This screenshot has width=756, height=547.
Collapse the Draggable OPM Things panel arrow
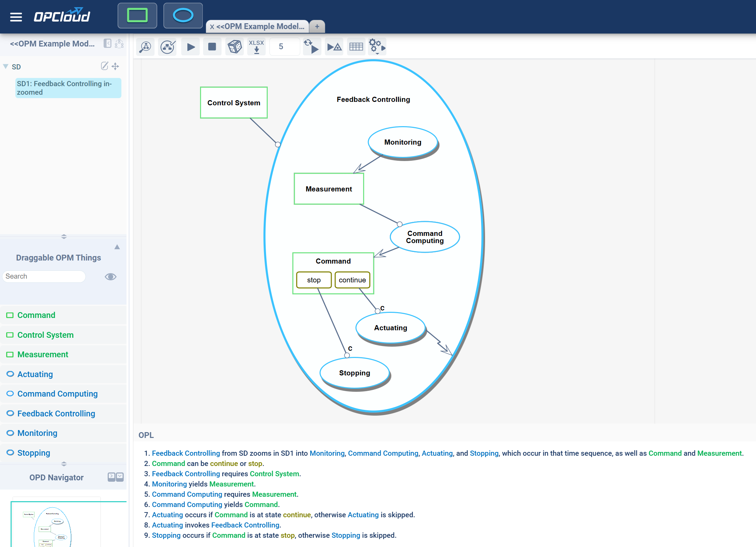(117, 247)
